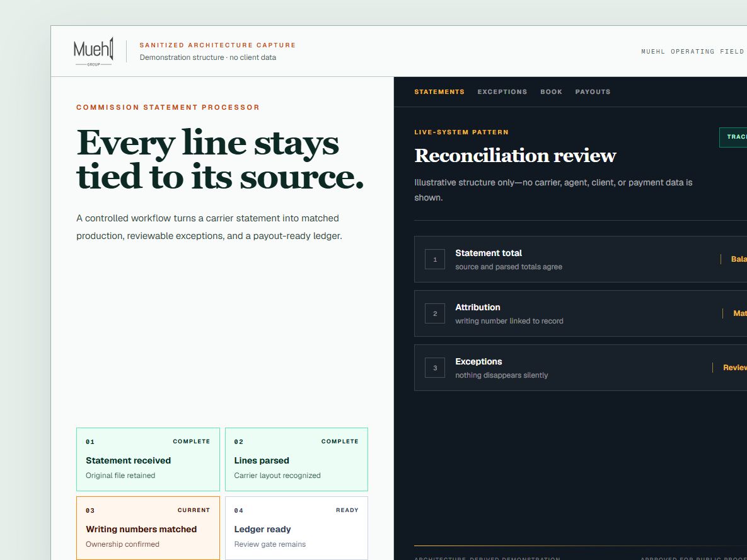
Task: Go to the Payouts tab
Action: [593, 92]
